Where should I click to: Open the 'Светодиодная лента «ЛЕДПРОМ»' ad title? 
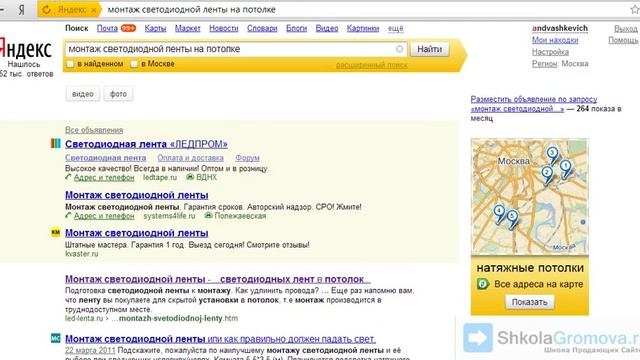tap(146, 144)
